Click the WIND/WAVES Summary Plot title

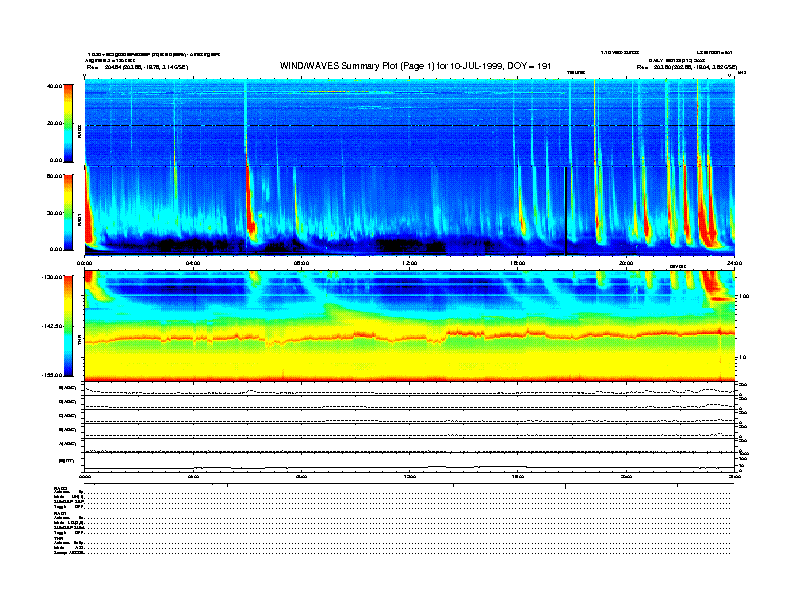415,66
